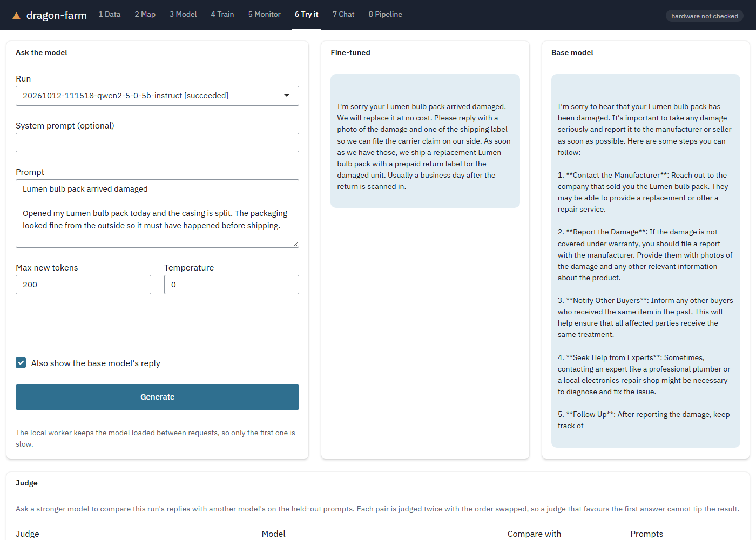The width and height of the screenshot is (756, 540).
Task: Switch to the 2 Map tab
Action: click(x=145, y=14)
